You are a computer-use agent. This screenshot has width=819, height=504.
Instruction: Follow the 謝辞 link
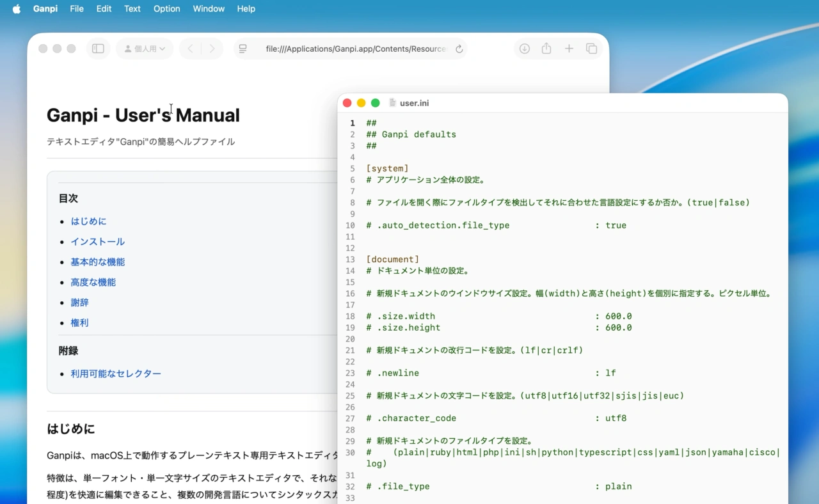80,303
